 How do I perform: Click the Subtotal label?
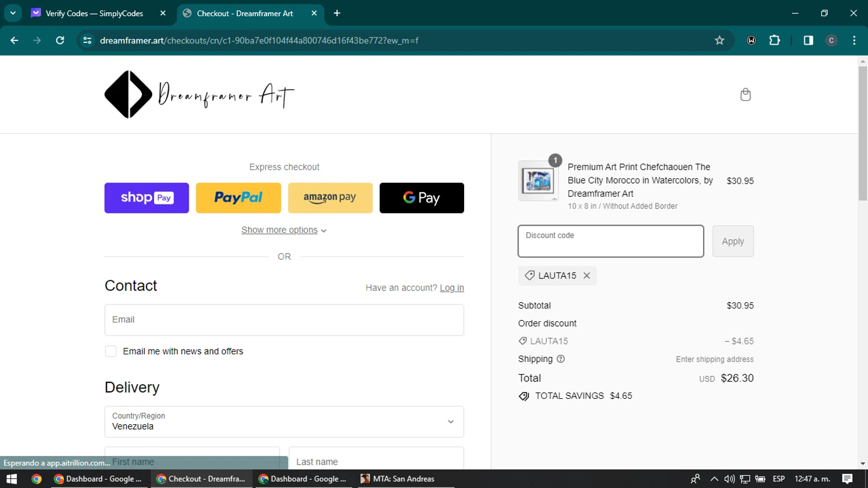pyautogui.click(x=535, y=306)
